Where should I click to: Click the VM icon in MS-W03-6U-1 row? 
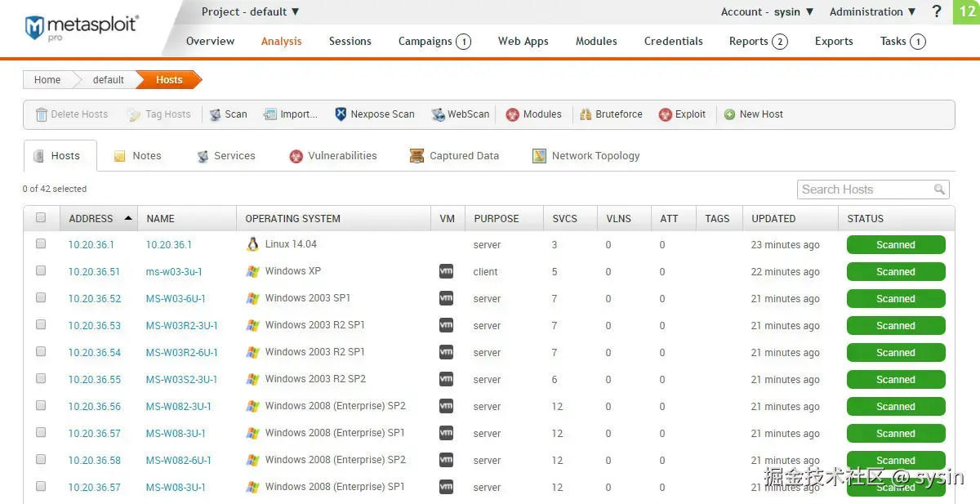446,298
